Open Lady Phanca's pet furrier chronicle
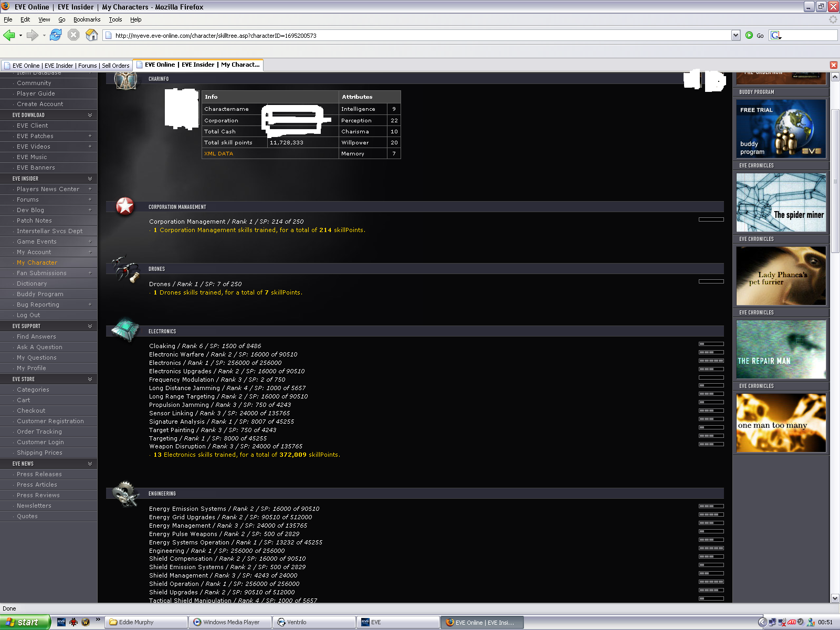The height and width of the screenshot is (630, 840). (781, 276)
